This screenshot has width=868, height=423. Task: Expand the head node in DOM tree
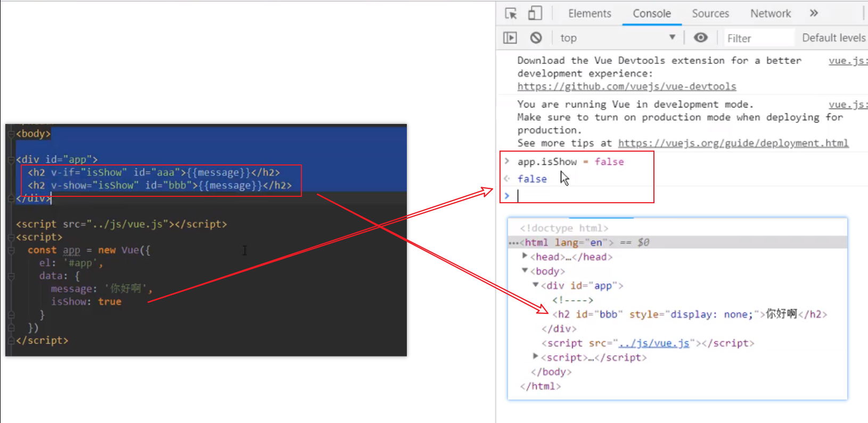pyautogui.click(x=525, y=256)
